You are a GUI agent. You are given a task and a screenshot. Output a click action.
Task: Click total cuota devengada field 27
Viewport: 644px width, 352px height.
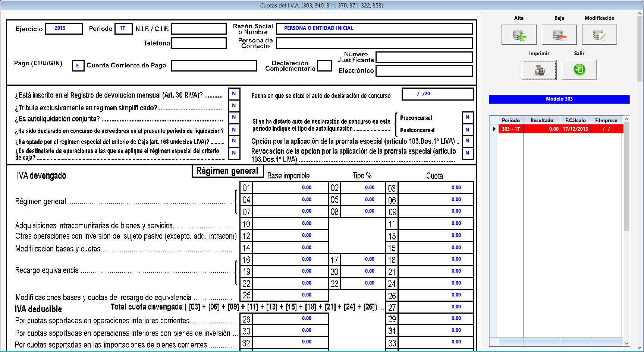[x=436, y=307]
